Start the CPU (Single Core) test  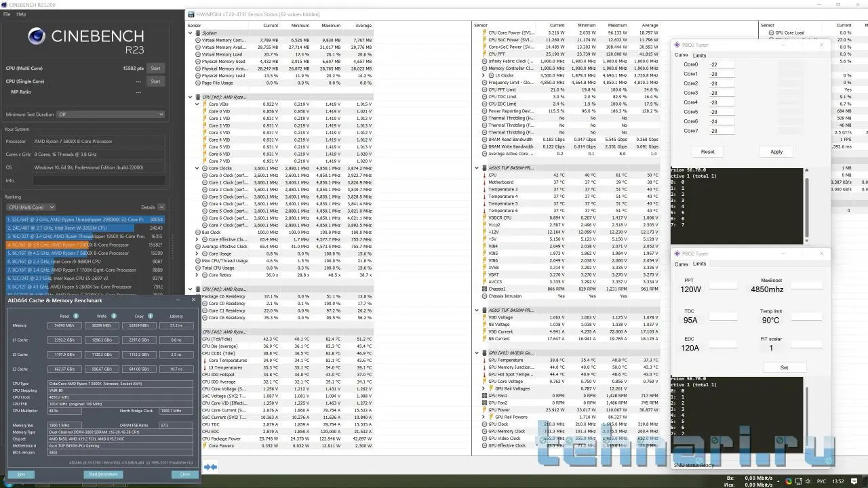(x=155, y=81)
